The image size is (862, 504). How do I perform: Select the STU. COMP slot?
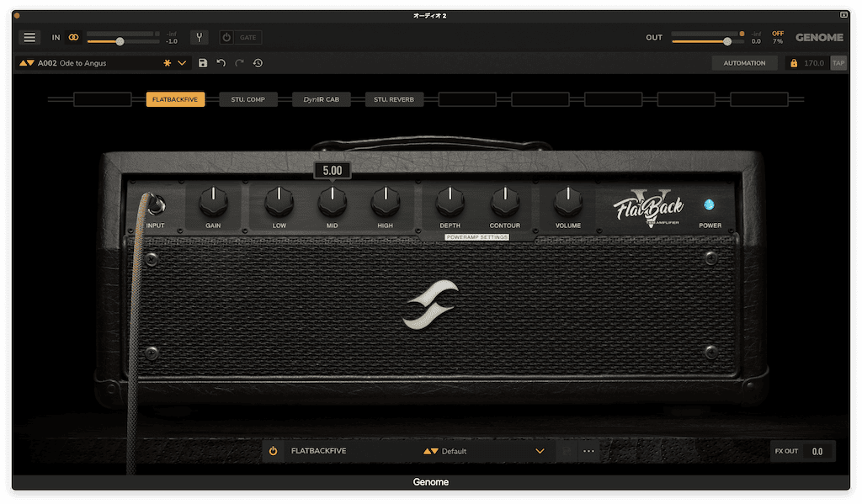(x=248, y=99)
